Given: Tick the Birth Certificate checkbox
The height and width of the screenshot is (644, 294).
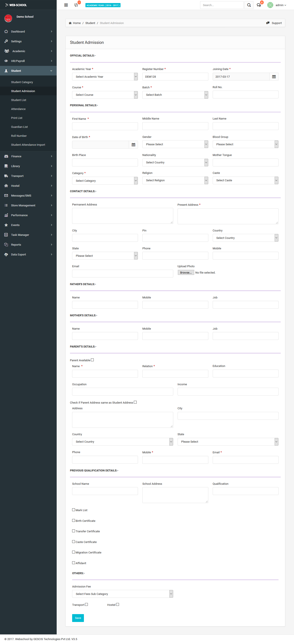Looking at the screenshot, I should (73, 521).
